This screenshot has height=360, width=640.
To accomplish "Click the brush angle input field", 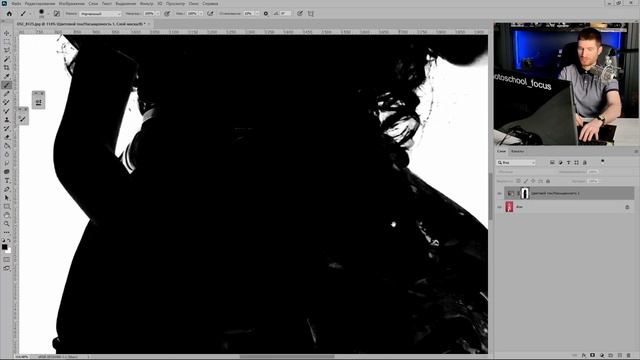I will pyautogui.click(x=285, y=13).
